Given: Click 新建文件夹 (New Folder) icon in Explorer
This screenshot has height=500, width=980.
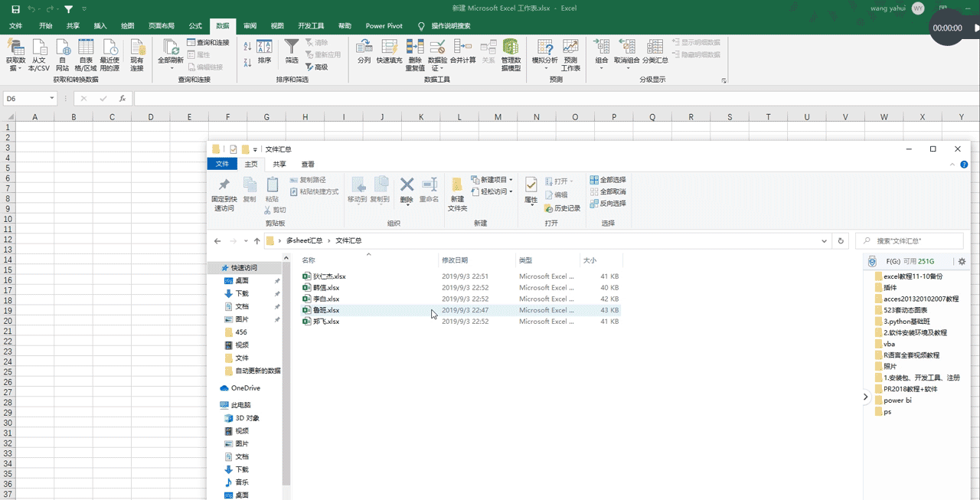Looking at the screenshot, I should click(457, 194).
